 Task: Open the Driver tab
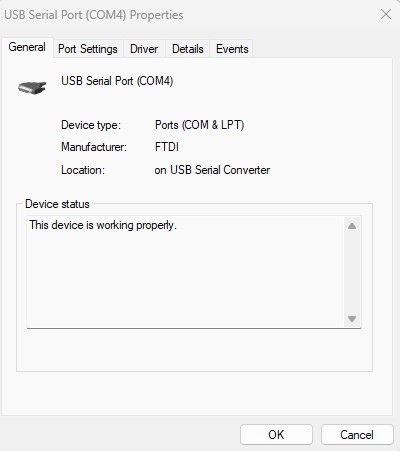coord(144,49)
